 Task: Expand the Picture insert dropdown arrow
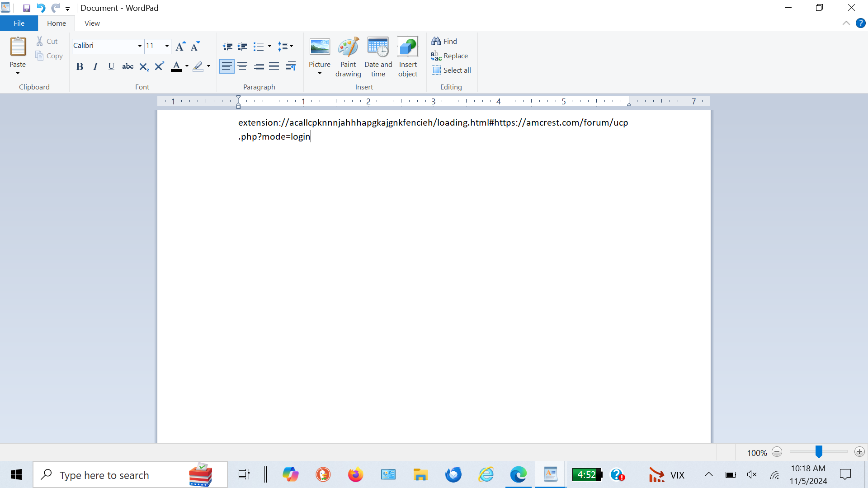(x=320, y=74)
